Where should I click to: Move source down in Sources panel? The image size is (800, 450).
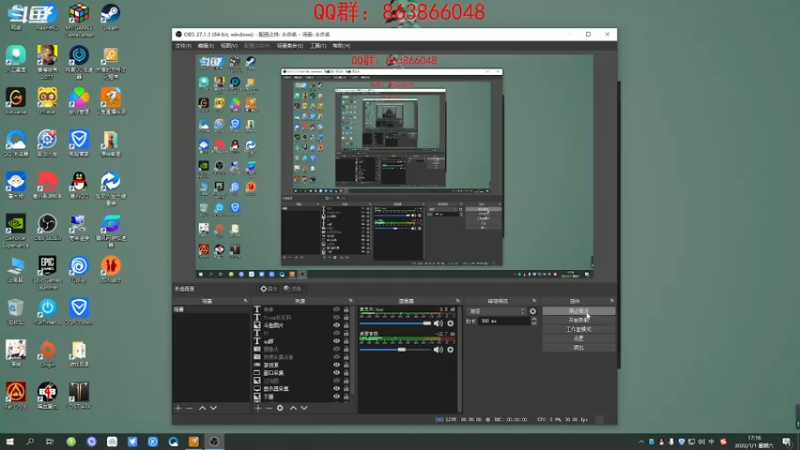click(x=304, y=408)
